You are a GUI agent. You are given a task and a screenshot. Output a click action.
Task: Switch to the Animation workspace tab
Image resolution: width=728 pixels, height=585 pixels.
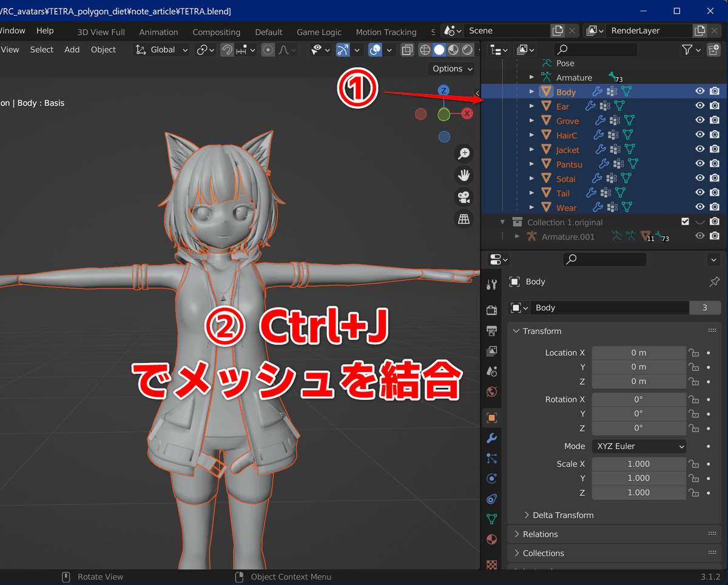[x=159, y=32]
